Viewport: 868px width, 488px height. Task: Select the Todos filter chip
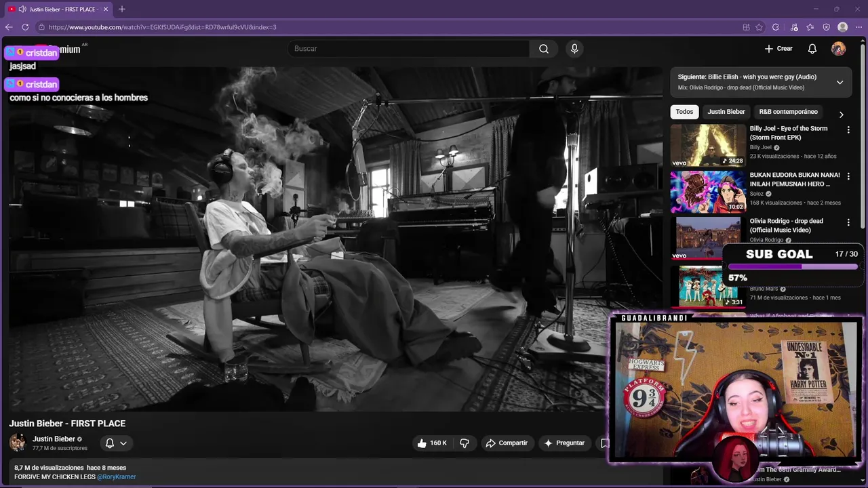coord(685,112)
